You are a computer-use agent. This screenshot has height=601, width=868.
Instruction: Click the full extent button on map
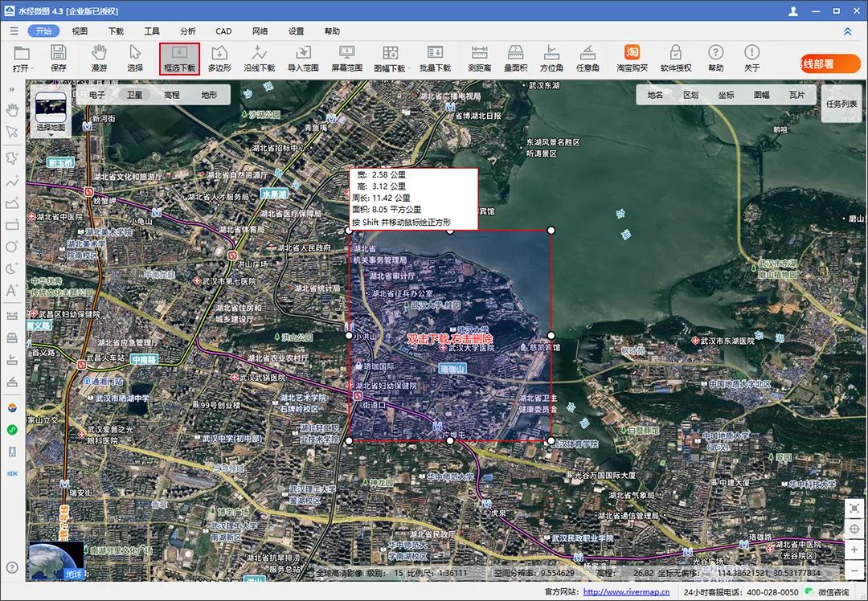pyautogui.click(x=854, y=508)
